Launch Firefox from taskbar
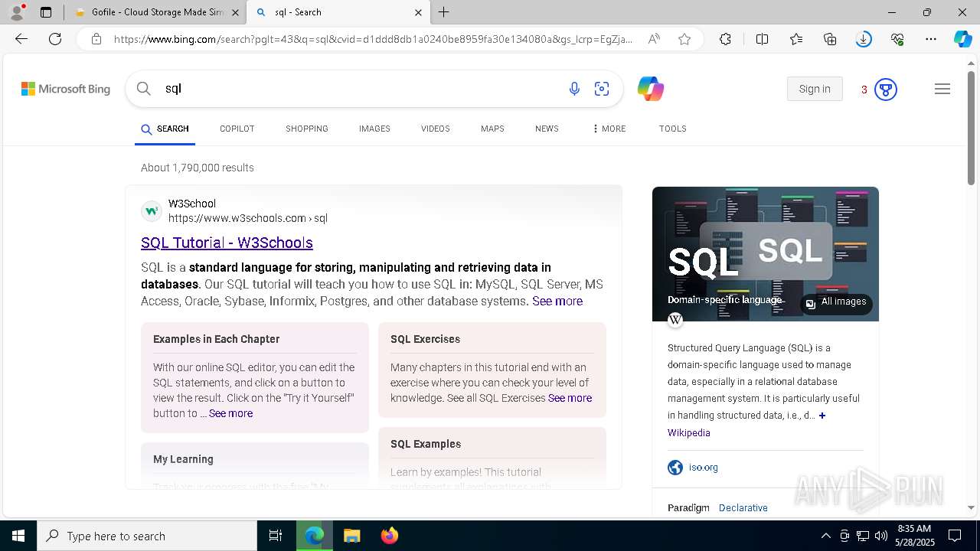This screenshot has height=551, width=980. (x=390, y=536)
